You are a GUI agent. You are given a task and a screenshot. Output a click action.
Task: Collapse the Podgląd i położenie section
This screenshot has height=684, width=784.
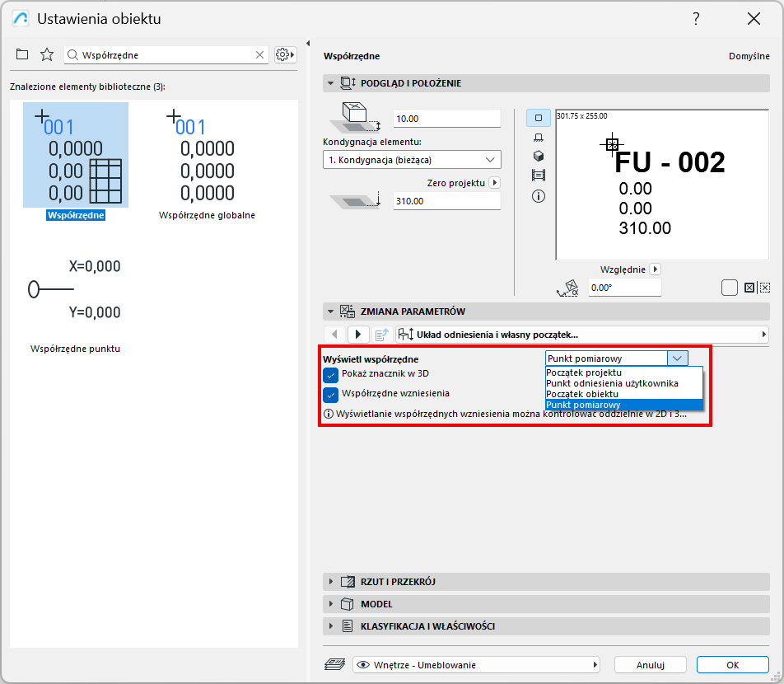point(330,83)
